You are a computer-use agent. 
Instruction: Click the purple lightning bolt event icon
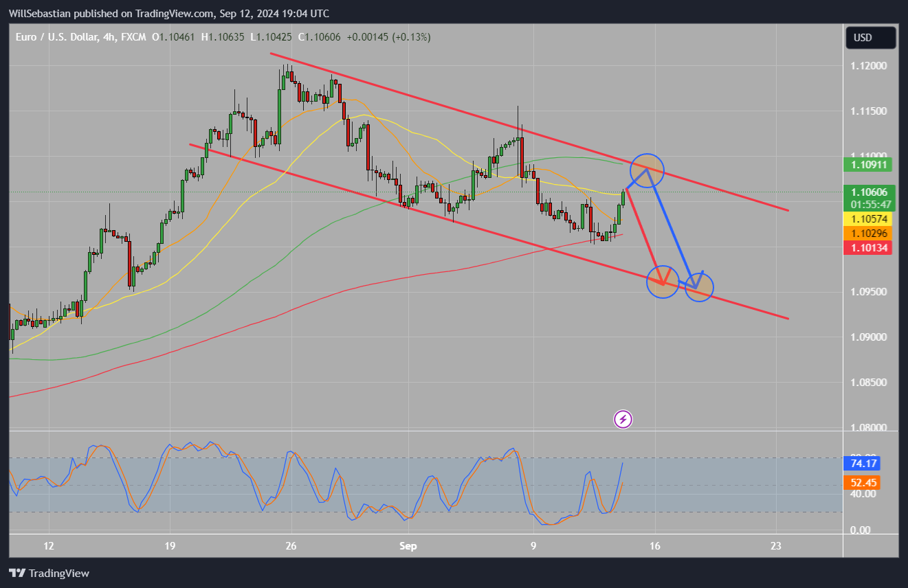(x=623, y=419)
